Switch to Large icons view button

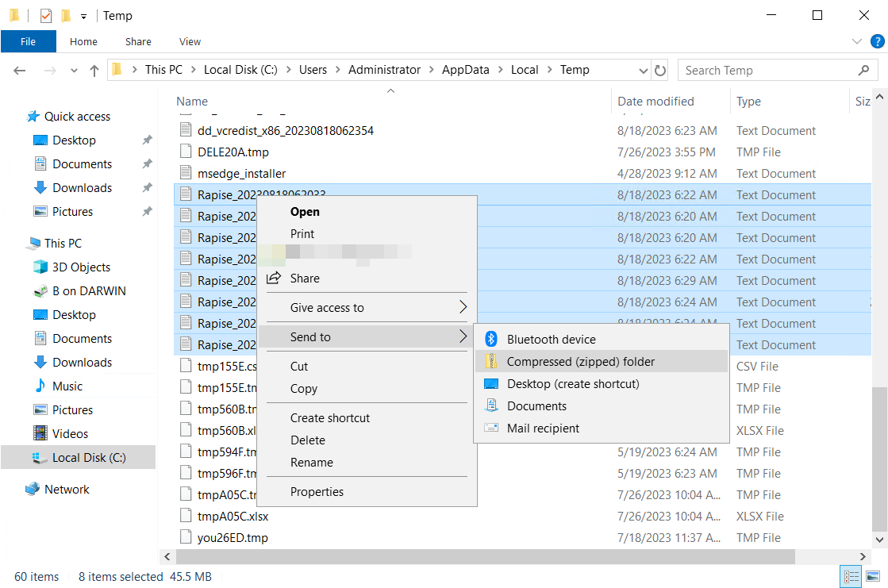pyautogui.click(x=873, y=577)
